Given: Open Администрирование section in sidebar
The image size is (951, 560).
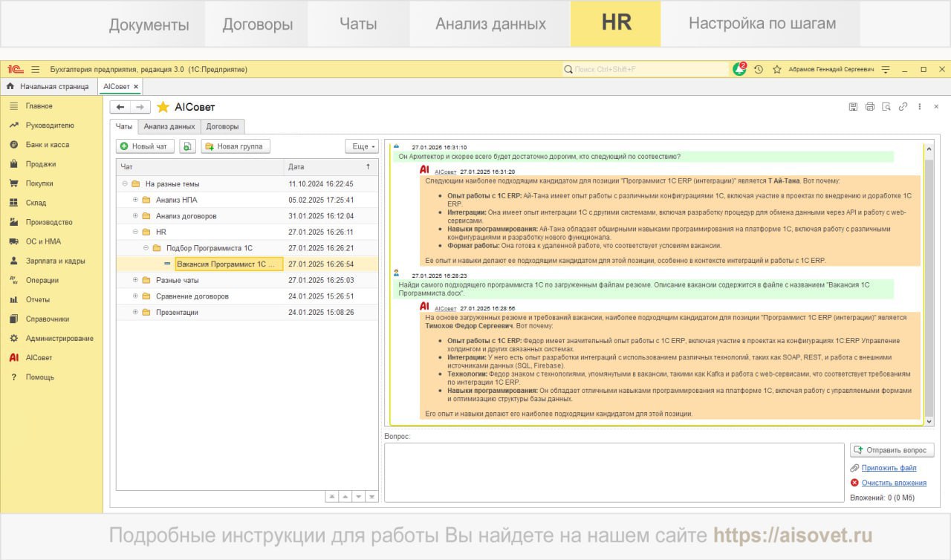Looking at the screenshot, I should click(59, 338).
